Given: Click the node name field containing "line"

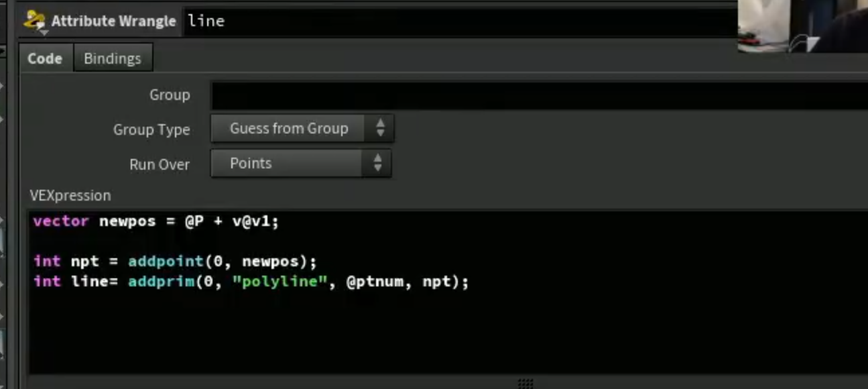Looking at the screenshot, I should (x=459, y=21).
